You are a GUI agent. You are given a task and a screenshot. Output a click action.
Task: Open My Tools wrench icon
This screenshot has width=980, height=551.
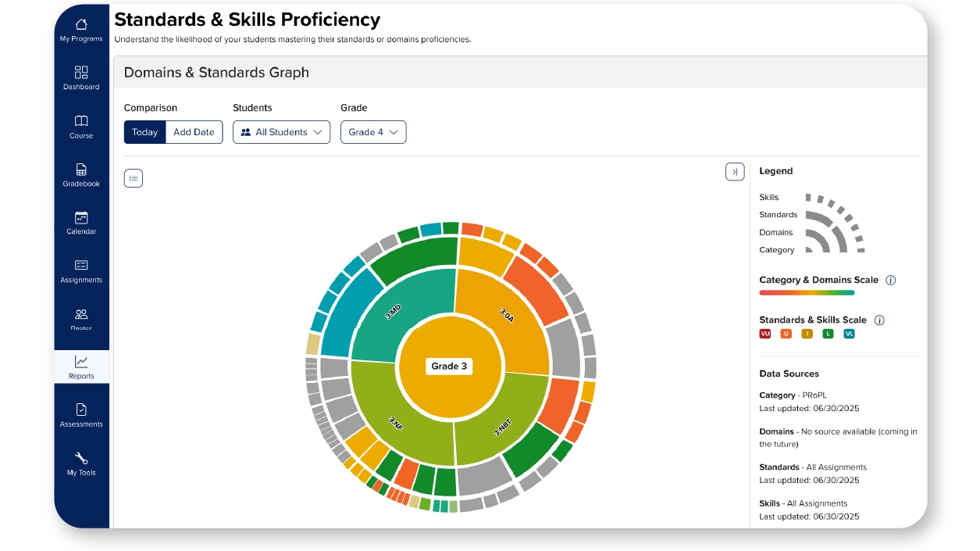[81, 458]
